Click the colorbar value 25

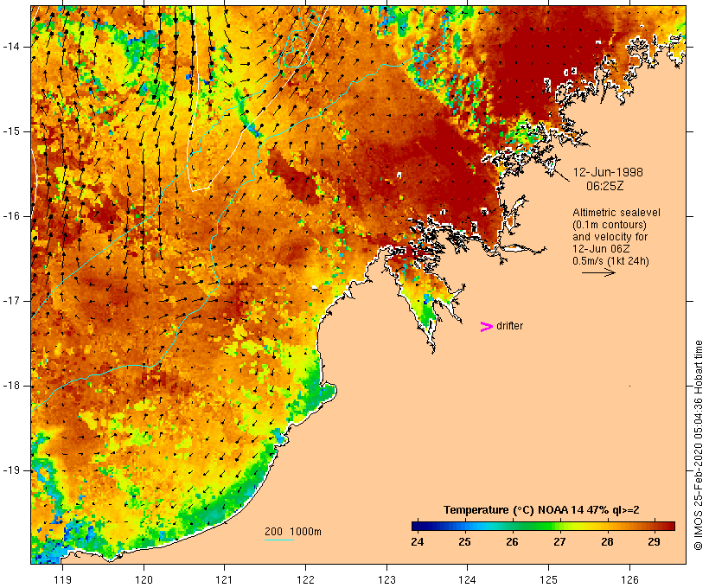pyautogui.click(x=464, y=542)
